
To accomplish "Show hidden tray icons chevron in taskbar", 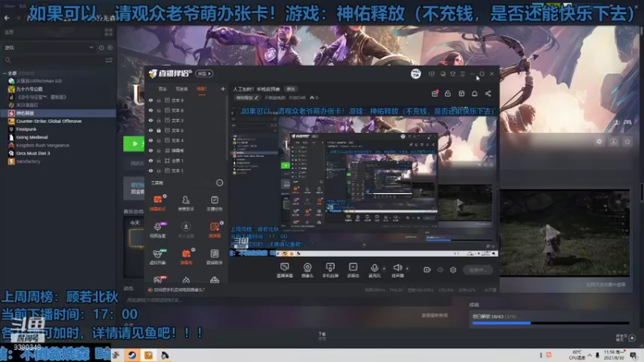I will (590, 355).
